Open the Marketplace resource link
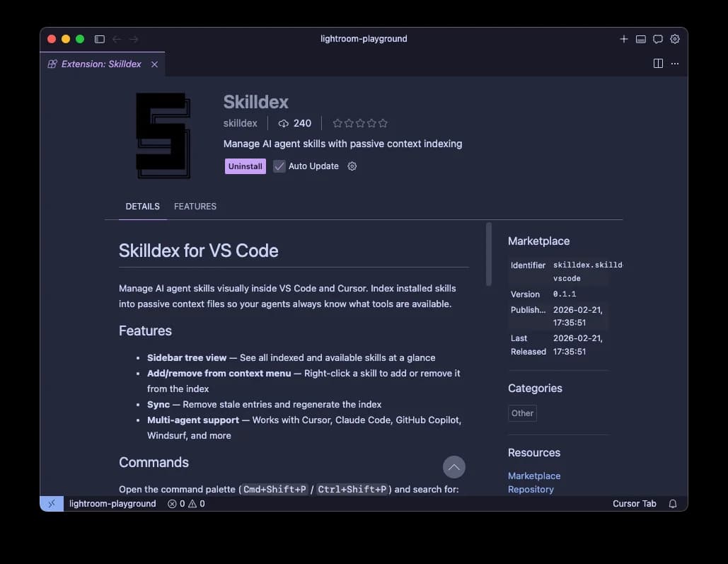728x564 pixels. pyautogui.click(x=534, y=476)
